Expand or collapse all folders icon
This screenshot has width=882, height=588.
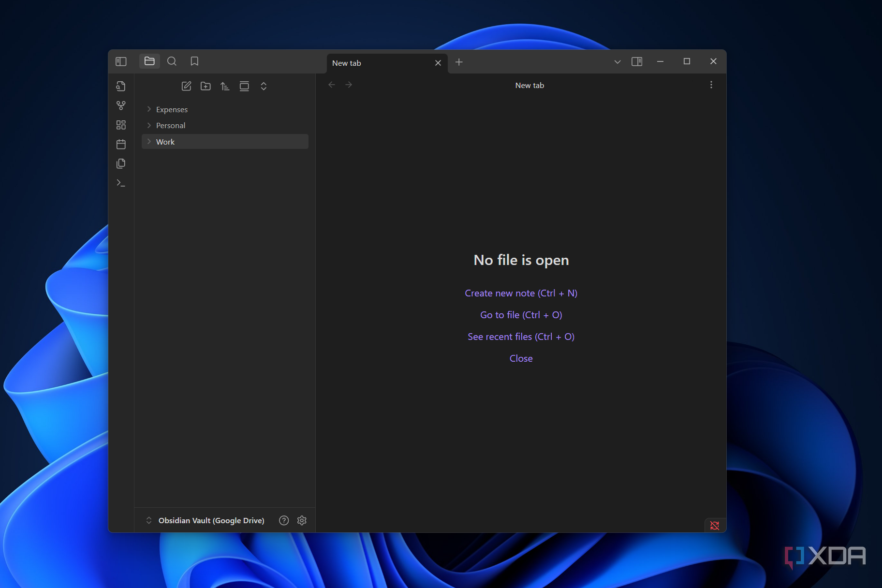(x=264, y=86)
